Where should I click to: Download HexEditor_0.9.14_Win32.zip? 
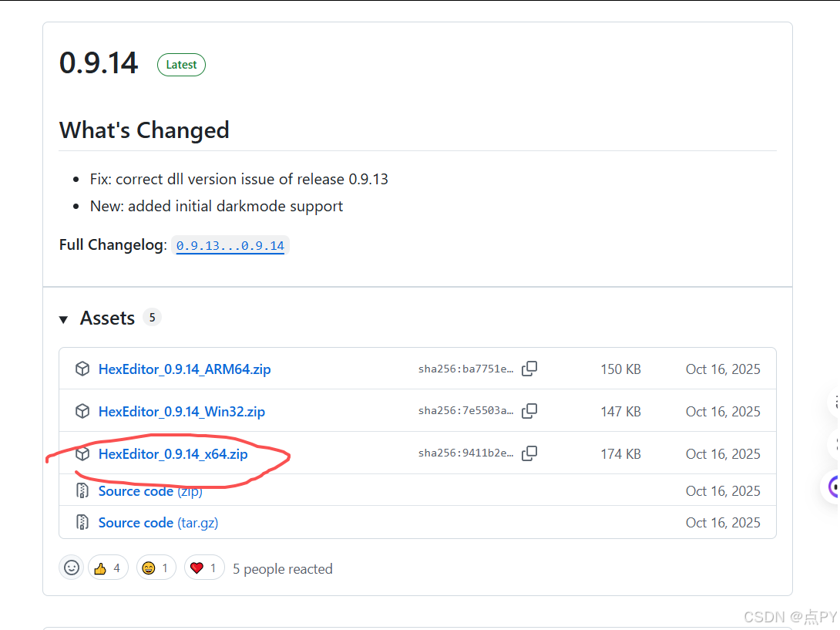[182, 411]
